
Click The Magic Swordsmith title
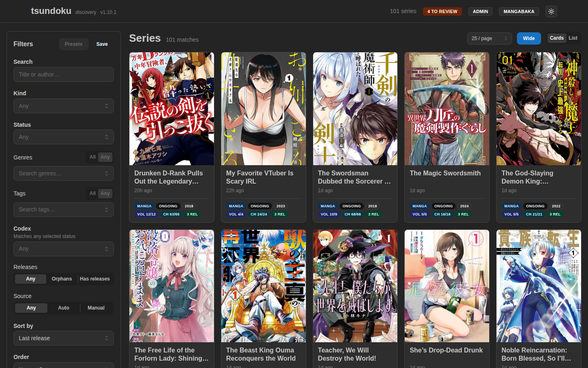point(445,173)
